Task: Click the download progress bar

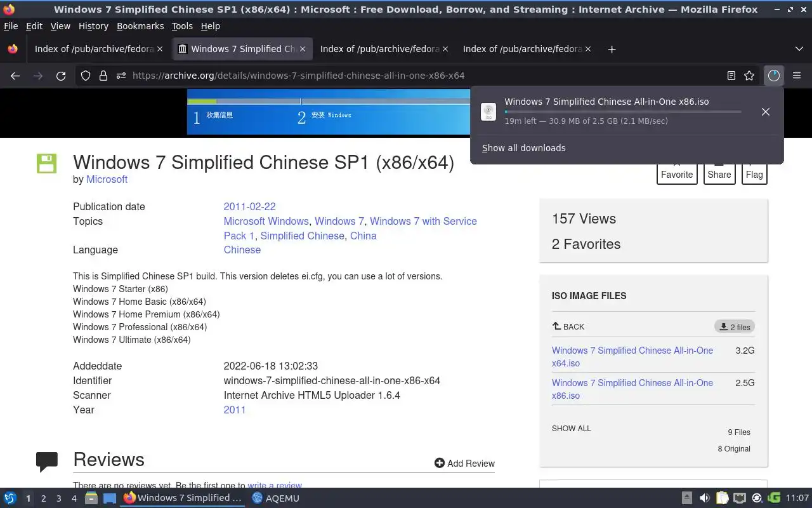Action: (622, 112)
